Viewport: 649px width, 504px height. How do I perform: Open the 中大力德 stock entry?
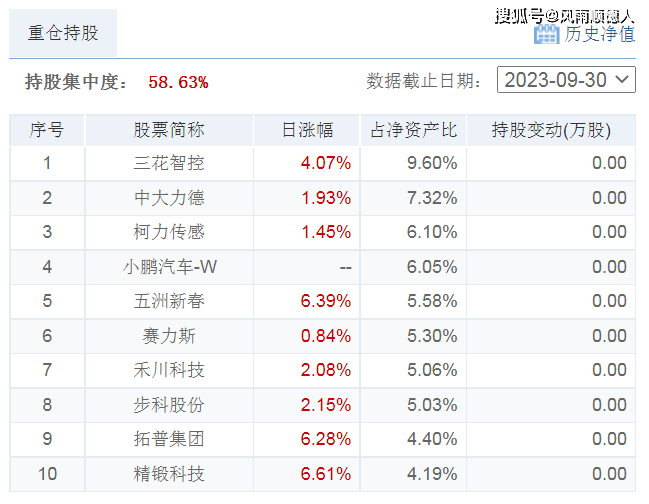(x=169, y=198)
